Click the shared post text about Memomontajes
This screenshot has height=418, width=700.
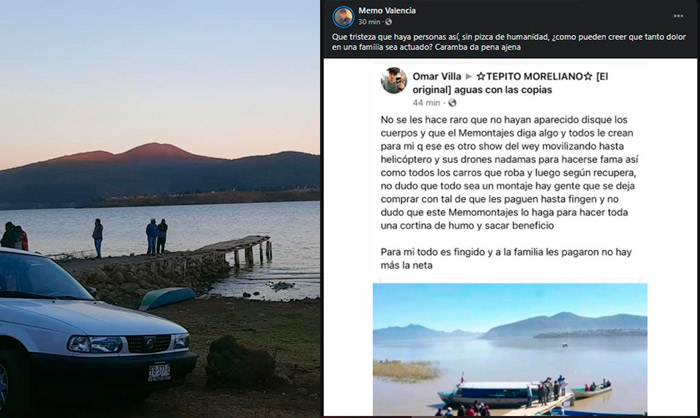click(x=508, y=173)
